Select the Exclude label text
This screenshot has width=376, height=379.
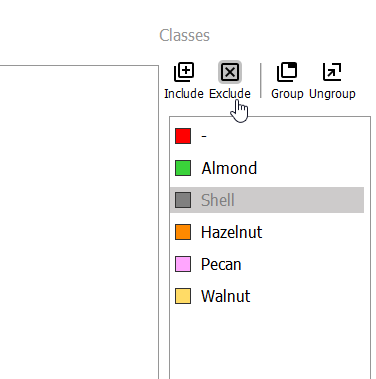pos(230,94)
